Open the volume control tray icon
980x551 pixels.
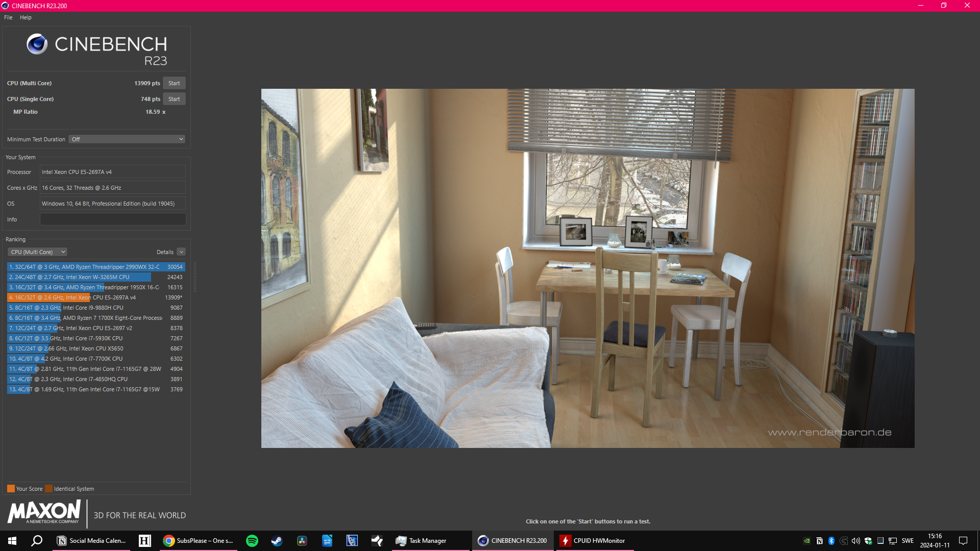pos(856,541)
